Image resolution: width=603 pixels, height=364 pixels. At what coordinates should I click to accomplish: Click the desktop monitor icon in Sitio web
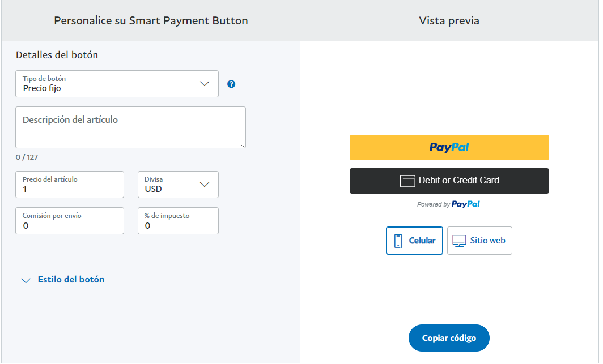[x=459, y=241]
